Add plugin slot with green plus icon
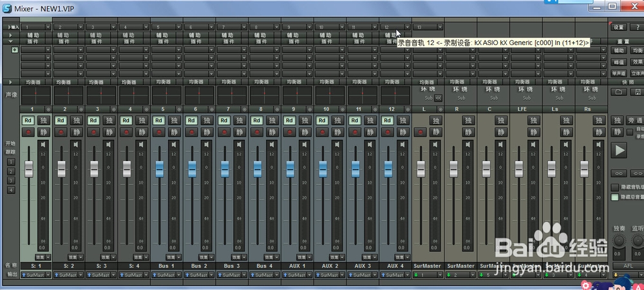Viewport: 644px width, 290px height. point(15,50)
